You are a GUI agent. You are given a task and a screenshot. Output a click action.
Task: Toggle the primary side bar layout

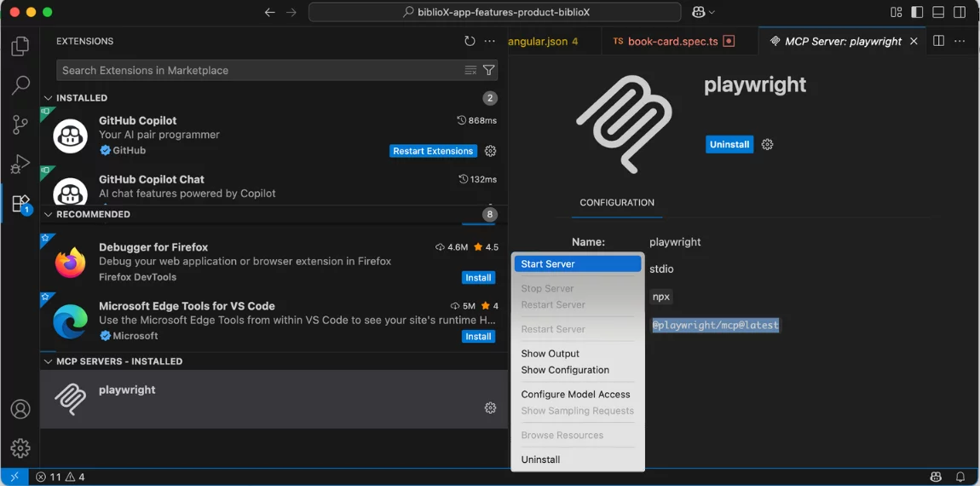pos(917,12)
